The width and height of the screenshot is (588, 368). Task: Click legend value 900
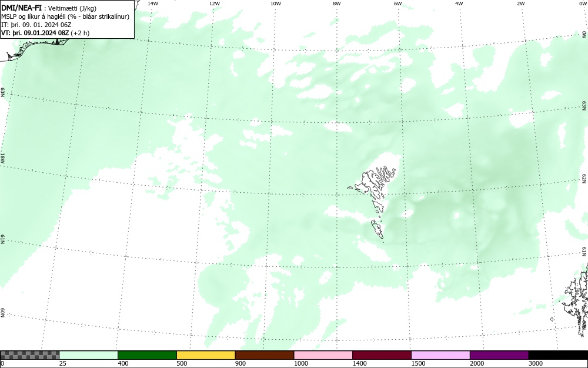coord(240,363)
